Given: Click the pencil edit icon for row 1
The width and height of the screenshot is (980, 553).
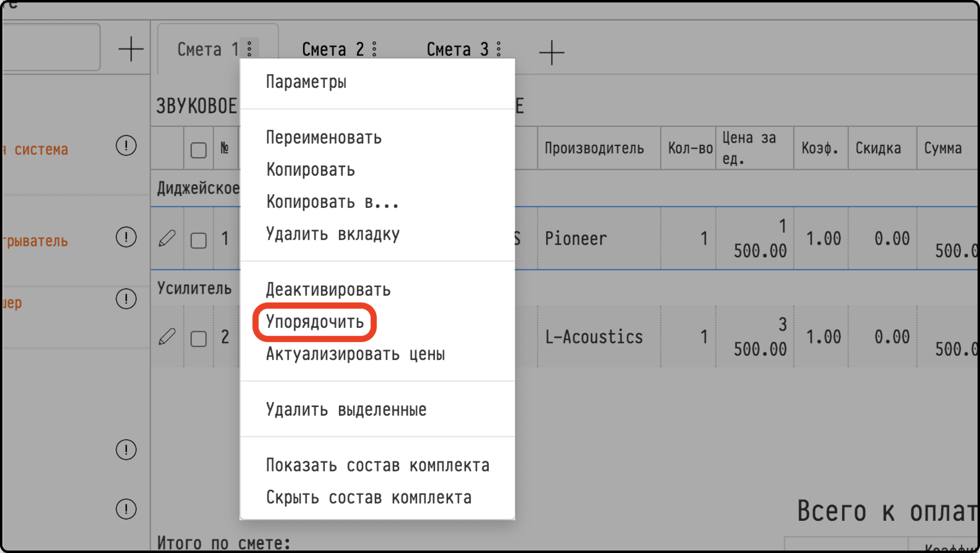Looking at the screenshot, I should pos(167,238).
